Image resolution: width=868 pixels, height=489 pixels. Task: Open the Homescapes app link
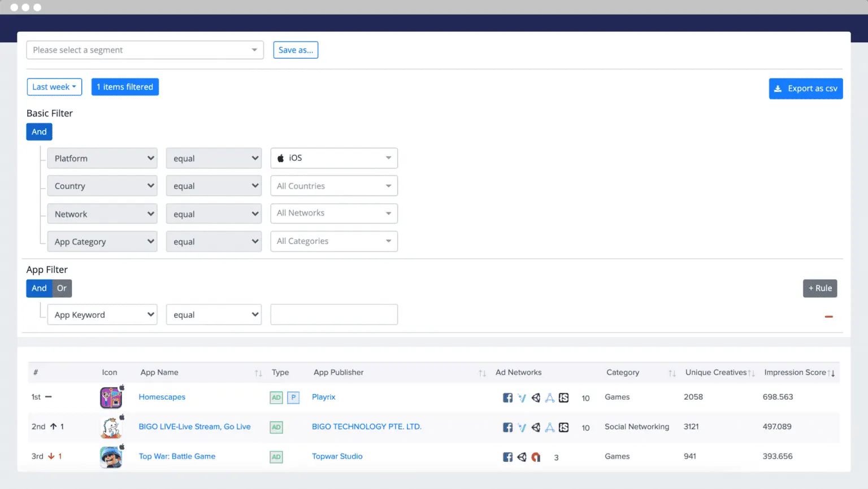(162, 397)
